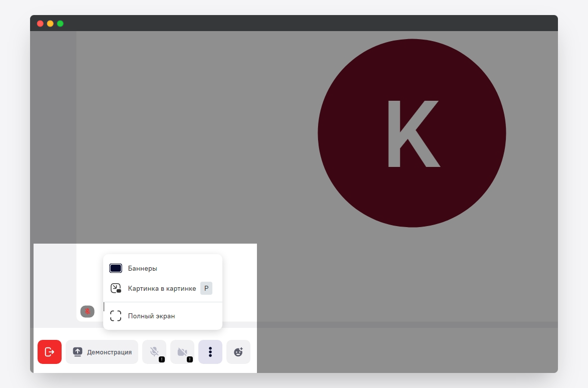
Task: Toggle the camera in the bottom toolbar
Action: 182,351
